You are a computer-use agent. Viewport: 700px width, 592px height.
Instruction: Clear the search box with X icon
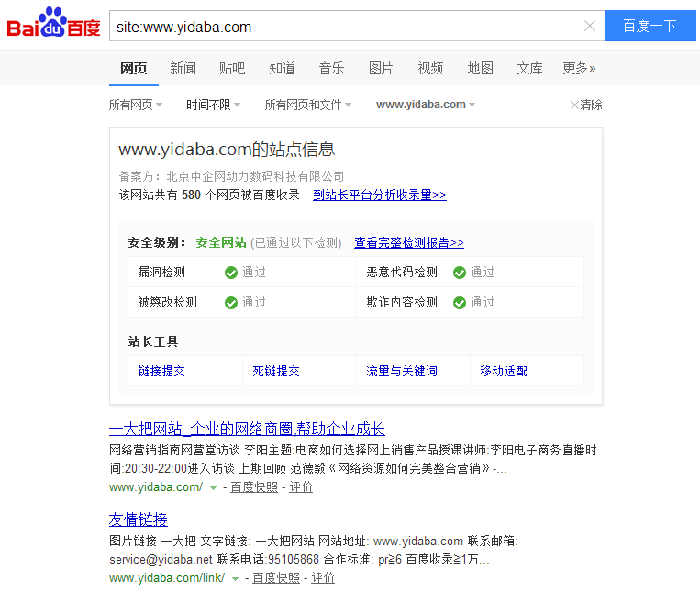click(x=590, y=26)
